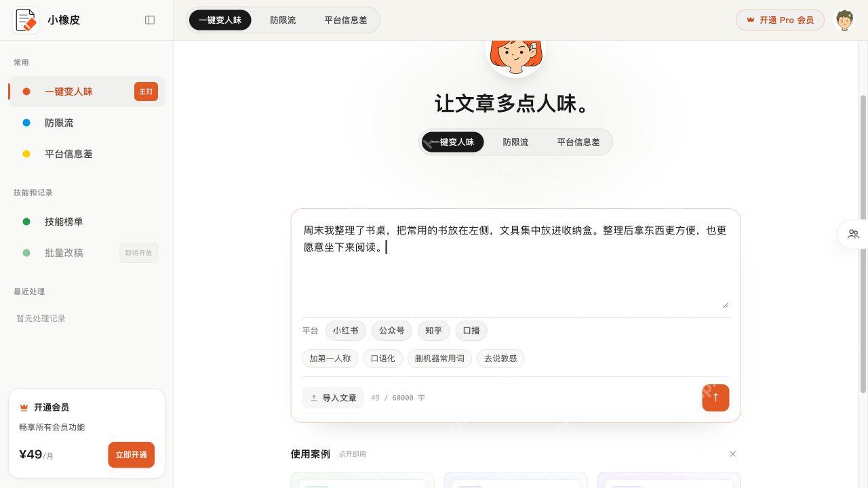This screenshot has width=868, height=488.
Task: Click the crown icon in 开通会员 card
Action: tap(24, 407)
